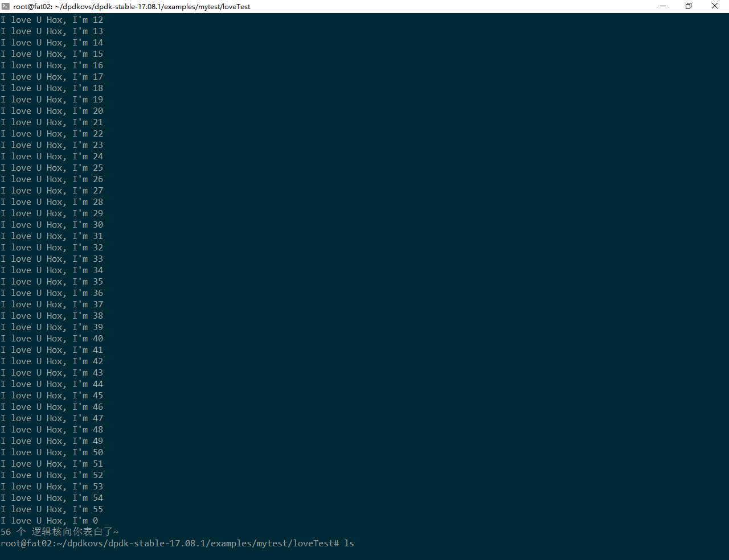Click the line "I love U Hox, I'm 55"

click(x=52, y=509)
